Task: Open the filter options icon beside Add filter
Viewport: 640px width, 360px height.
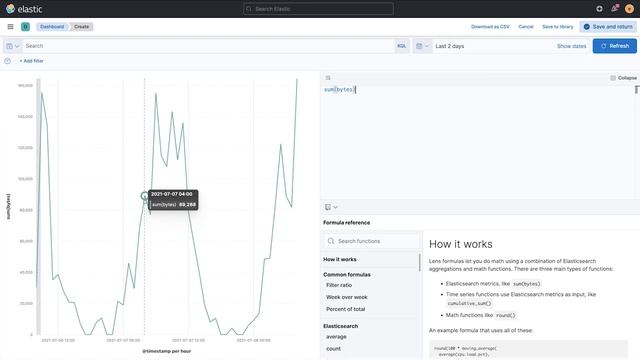Action: [x=7, y=61]
